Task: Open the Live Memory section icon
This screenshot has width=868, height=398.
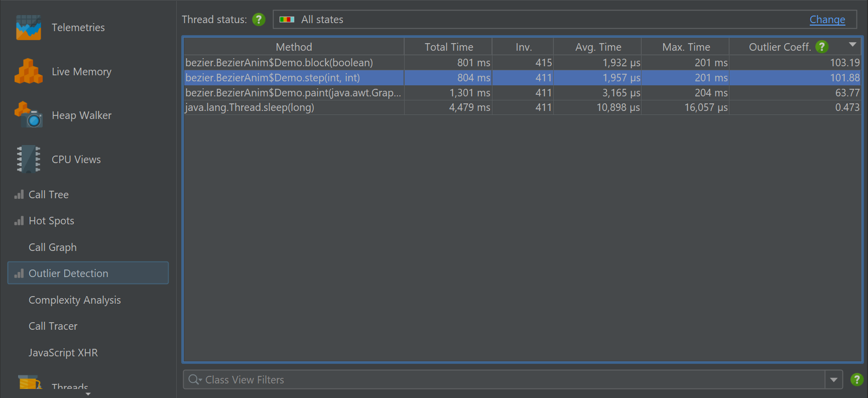Action: coord(28,71)
